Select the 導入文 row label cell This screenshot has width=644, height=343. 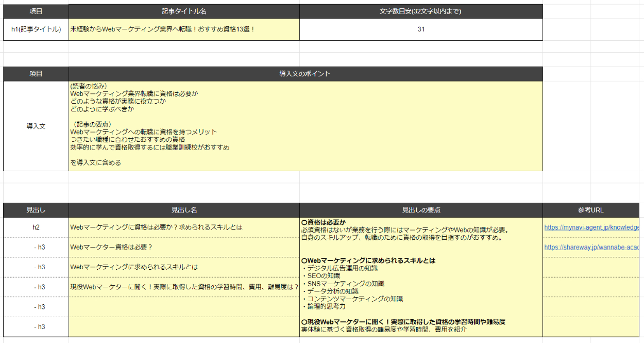36,126
